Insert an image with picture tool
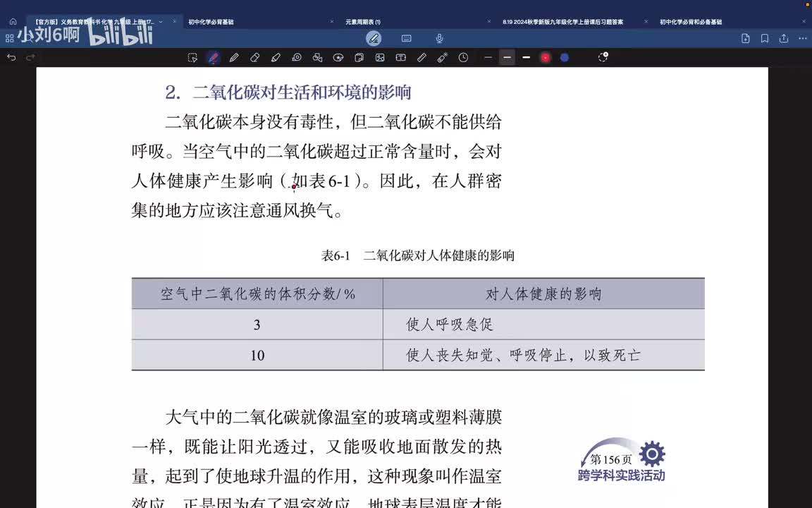Image resolution: width=812 pixels, height=508 pixels. [x=380, y=58]
